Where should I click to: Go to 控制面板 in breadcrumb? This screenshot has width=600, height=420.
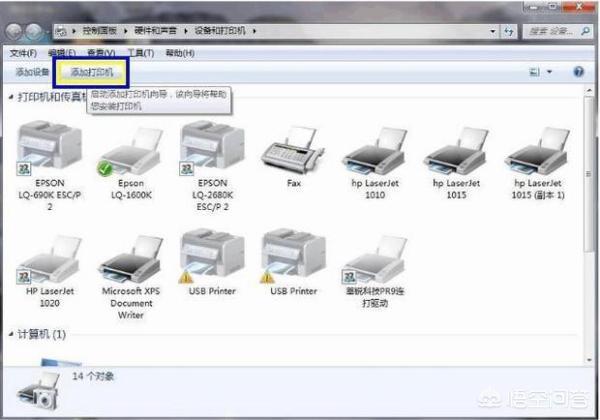100,31
